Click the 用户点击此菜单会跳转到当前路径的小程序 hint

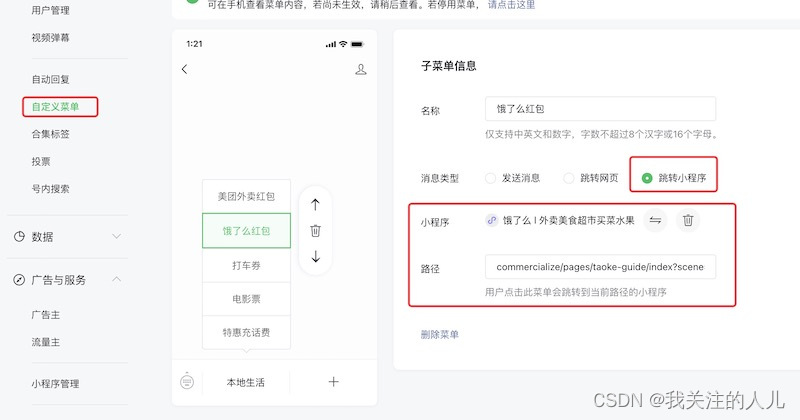click(576, 292)
